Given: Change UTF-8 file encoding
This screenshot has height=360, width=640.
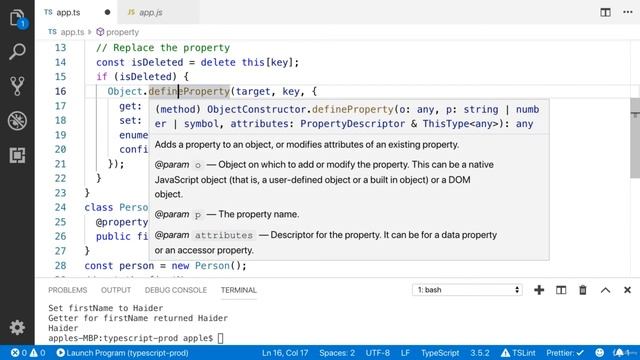Looking at the screenshot, I should (x=378, y=353).
